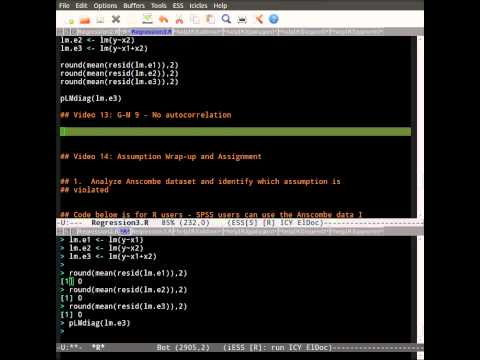Viewport: 480px width, 360px height.
Task: Click '> lm.e2 <- lm(y~x2)' in R console
Action: click(x=102, y=248)
